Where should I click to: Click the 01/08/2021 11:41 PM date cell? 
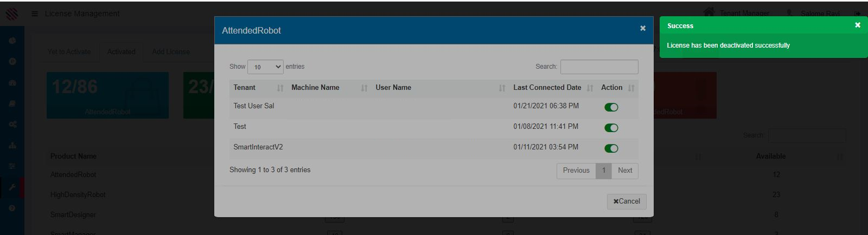tap(546, 127)
